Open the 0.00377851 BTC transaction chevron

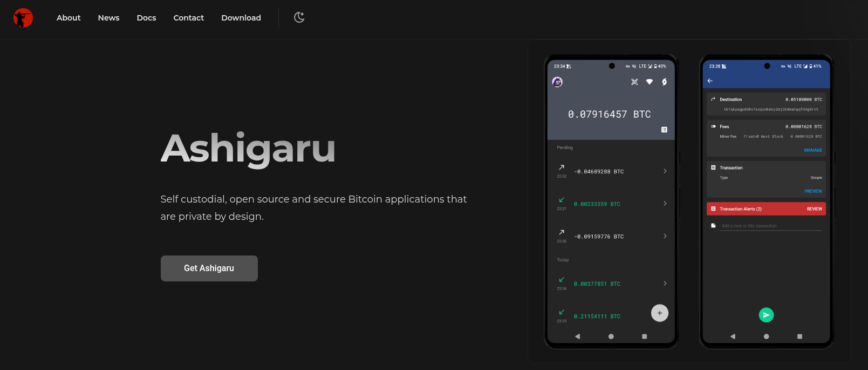[x=665, y=284]
